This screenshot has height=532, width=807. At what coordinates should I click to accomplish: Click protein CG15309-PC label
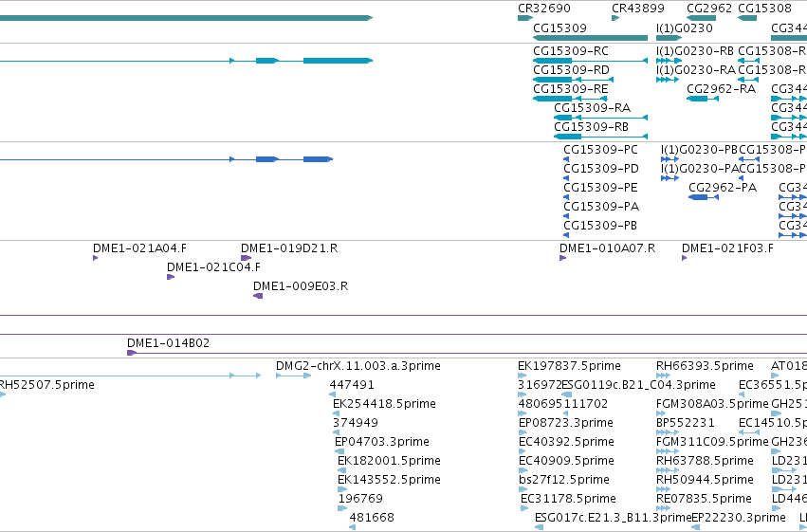pyautogui.click(x=600, y=150)
